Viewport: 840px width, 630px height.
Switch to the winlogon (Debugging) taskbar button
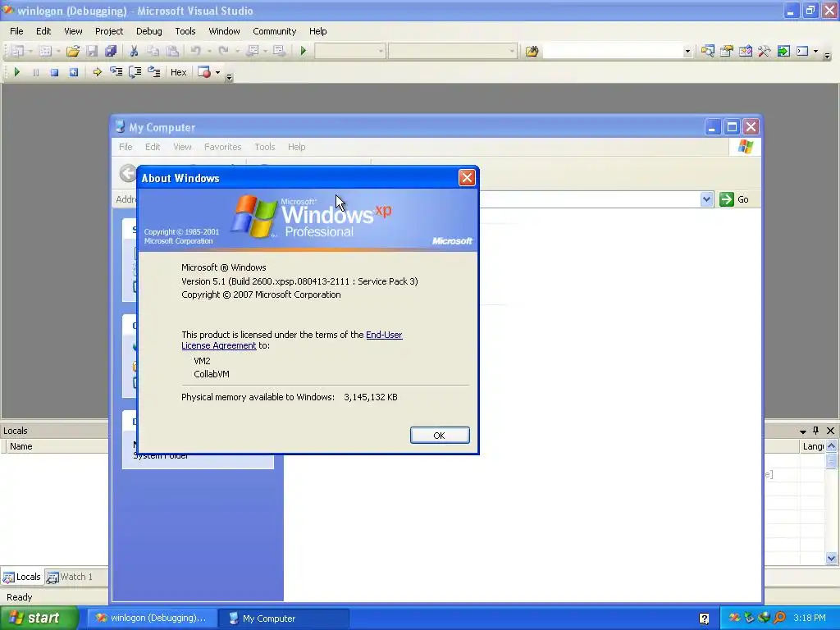152,618
